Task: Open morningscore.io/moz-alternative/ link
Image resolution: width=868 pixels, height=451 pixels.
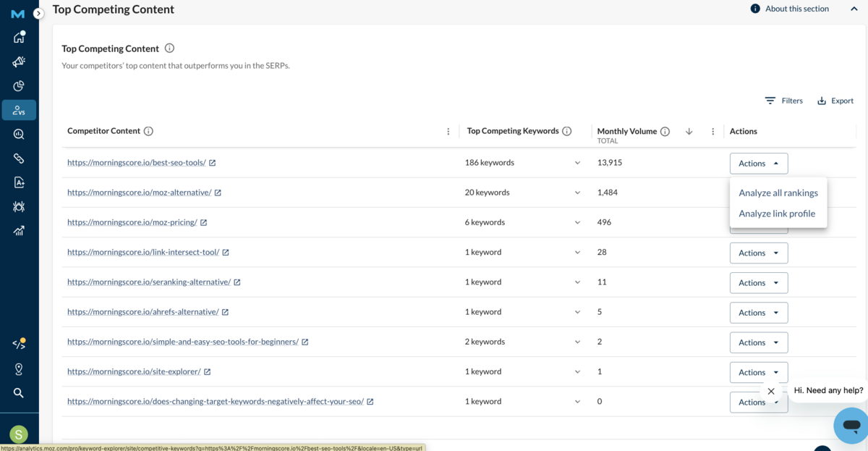Action: (140, 193)
